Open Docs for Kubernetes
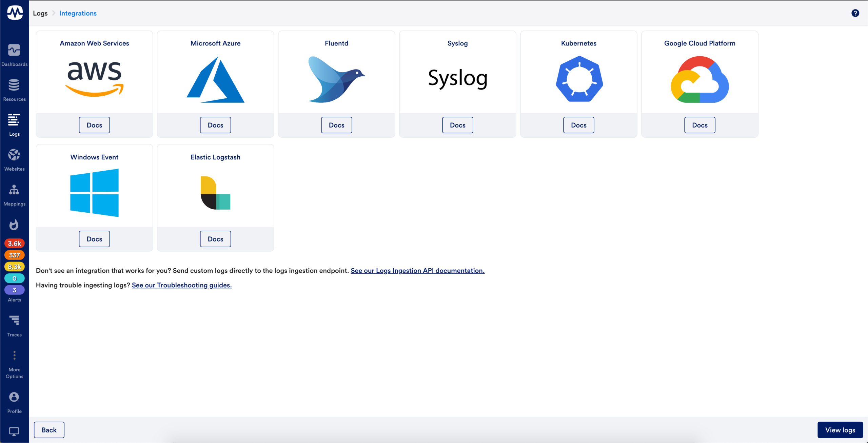Screen dimensions: 868x443 tap(579, 125)
